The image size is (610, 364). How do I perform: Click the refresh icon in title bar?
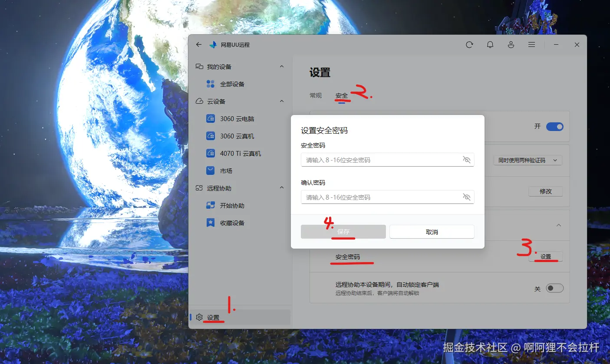469,45
